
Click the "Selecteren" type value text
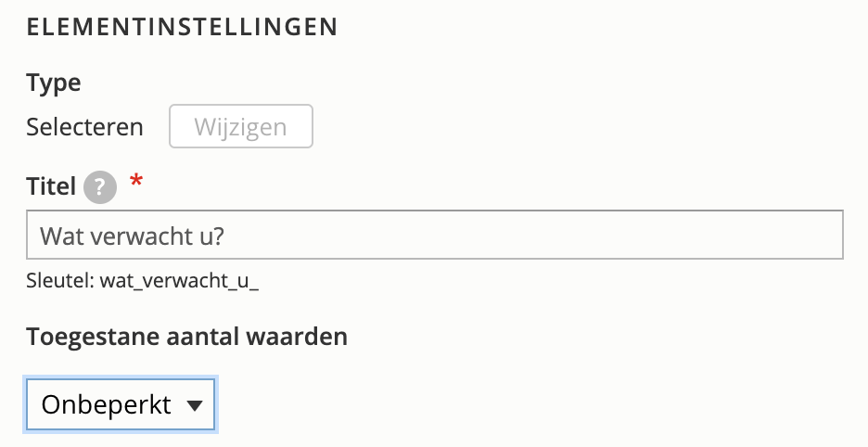click(85, 127)
